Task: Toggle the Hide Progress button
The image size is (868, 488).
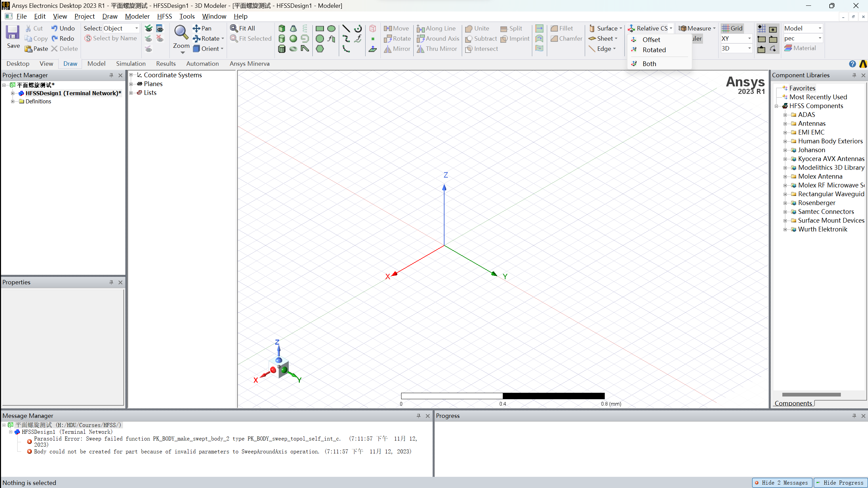Action: click(x=840, y=483)
